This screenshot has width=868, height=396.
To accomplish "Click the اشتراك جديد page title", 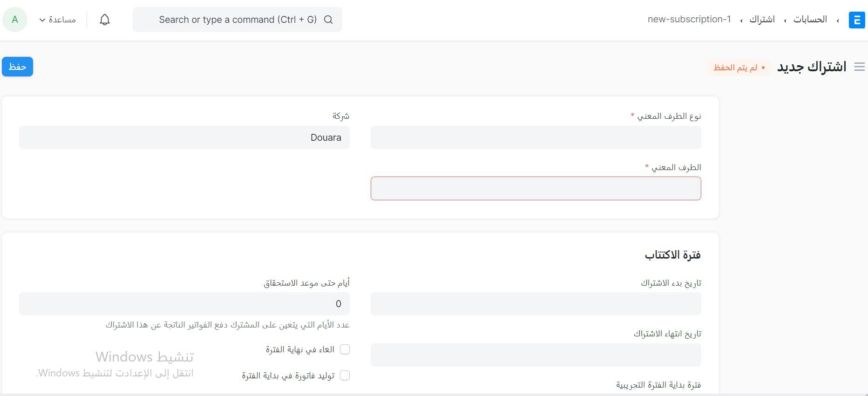I will tap(812, 67).
